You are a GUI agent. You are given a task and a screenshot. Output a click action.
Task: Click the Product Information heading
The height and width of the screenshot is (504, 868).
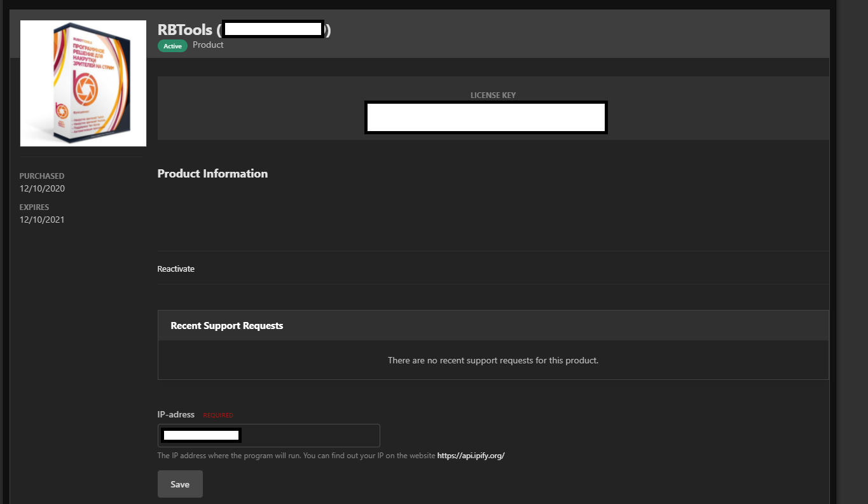(x=212, y=174)
